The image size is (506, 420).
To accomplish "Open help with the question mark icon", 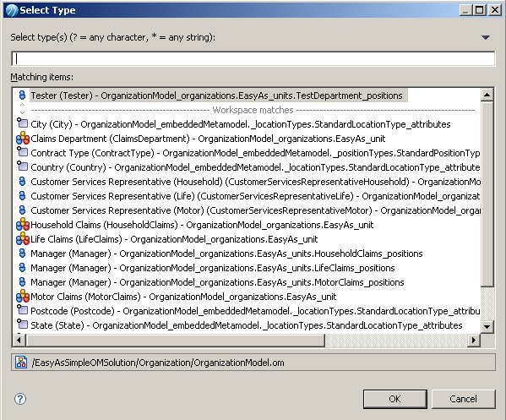I will (x=20, y=399).
